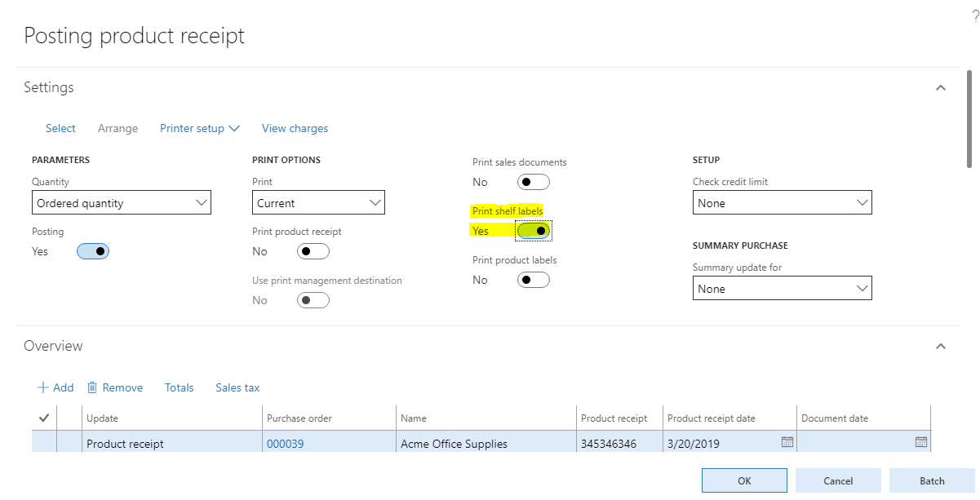Turn on Print sales documents toggle

click(534, 182)
